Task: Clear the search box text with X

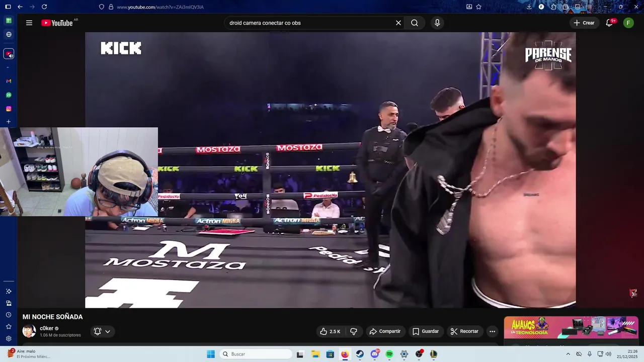Action: tap(398, 23)
